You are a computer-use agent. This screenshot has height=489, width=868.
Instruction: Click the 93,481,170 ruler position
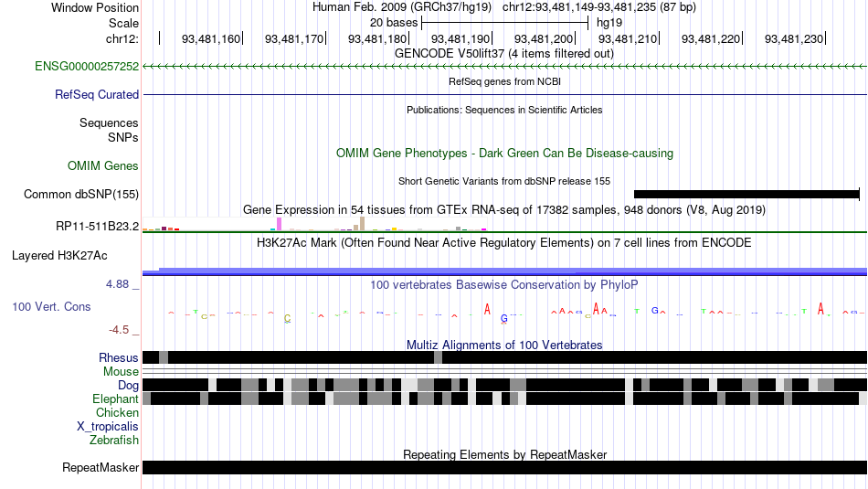294,38
